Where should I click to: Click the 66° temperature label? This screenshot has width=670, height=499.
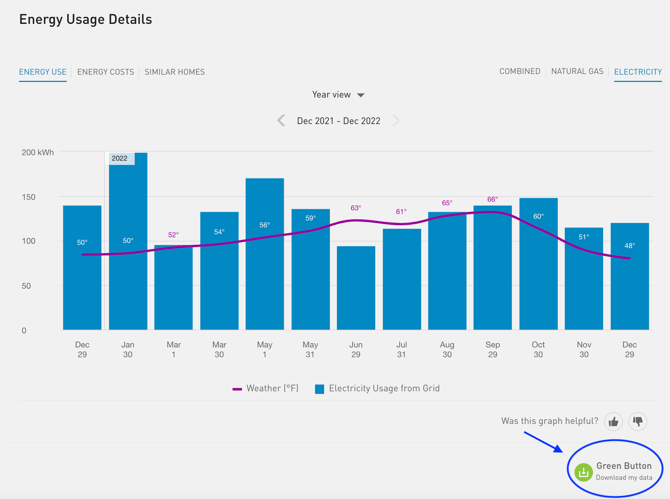[x=493, y=200]
